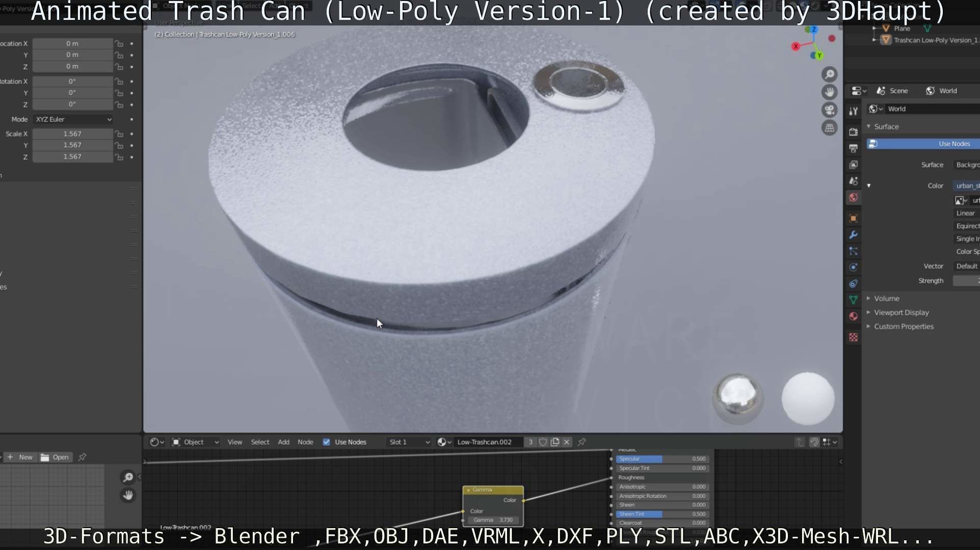Toggle lock on Rotation X

[119, 81]
